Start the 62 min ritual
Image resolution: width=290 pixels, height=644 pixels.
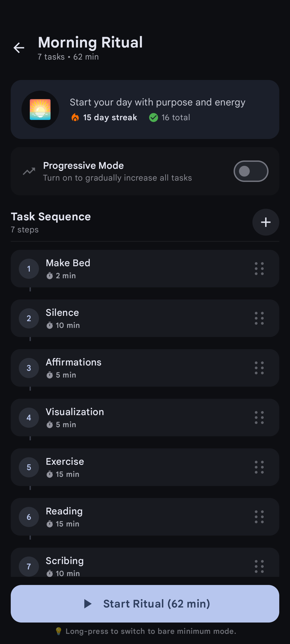point(145,604)
